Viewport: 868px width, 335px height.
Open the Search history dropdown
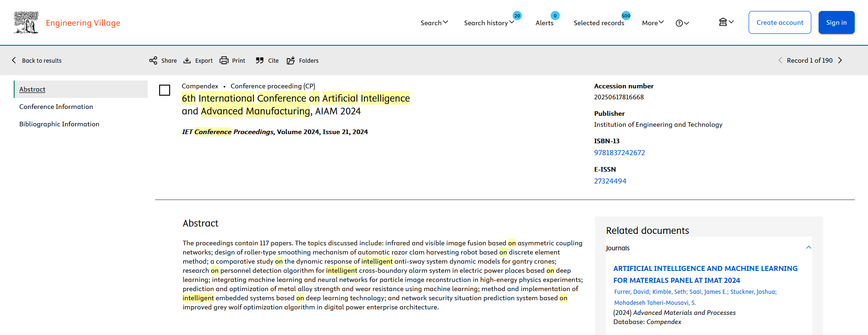coord(489,23)
